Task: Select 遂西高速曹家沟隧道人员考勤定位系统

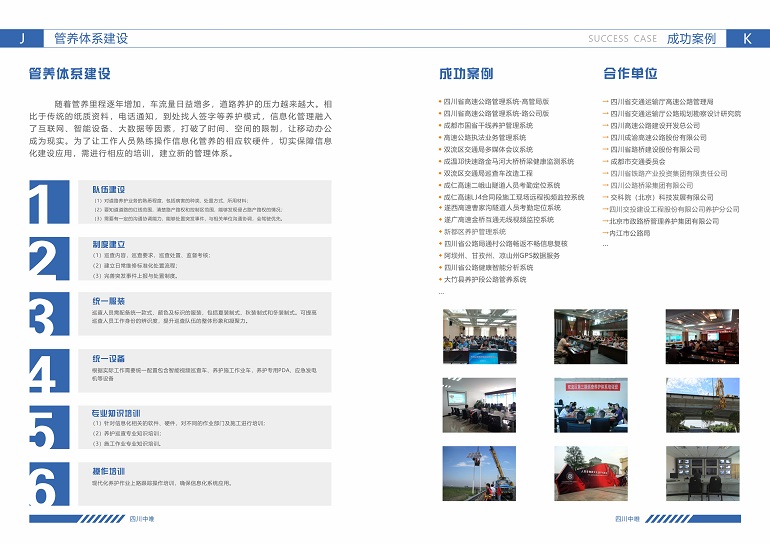Action: 502,208
